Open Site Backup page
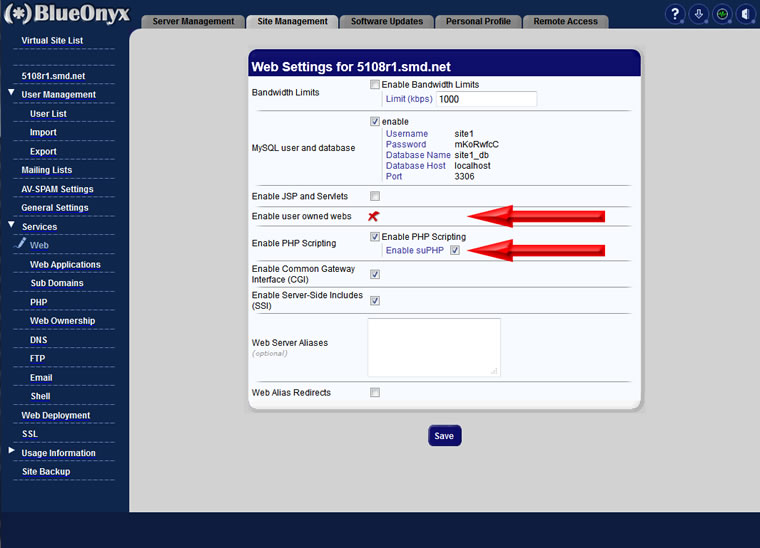 46,472
